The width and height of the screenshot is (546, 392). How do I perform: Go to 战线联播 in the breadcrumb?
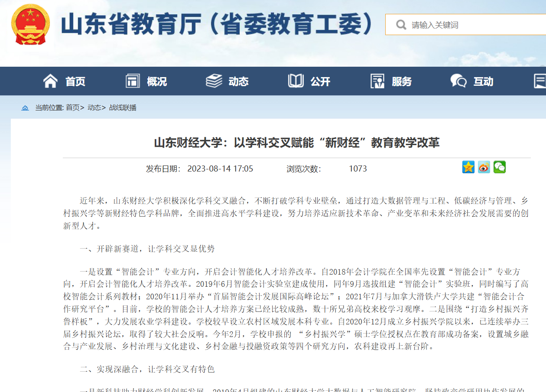point(123,108)
